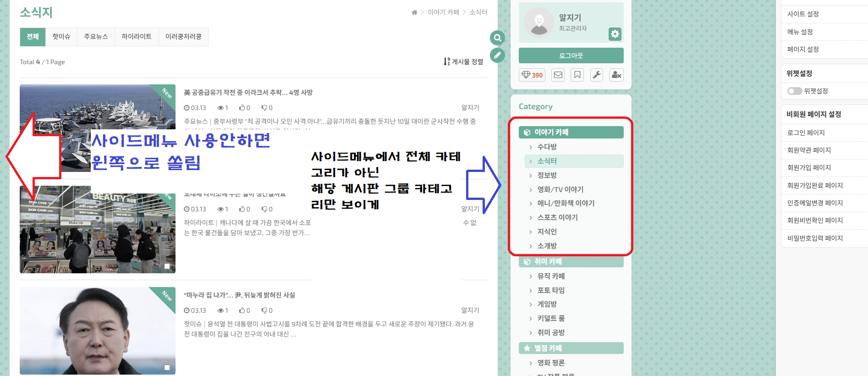Open the 사이트 설정 link
868x376 pixels.
click(803, 14)
